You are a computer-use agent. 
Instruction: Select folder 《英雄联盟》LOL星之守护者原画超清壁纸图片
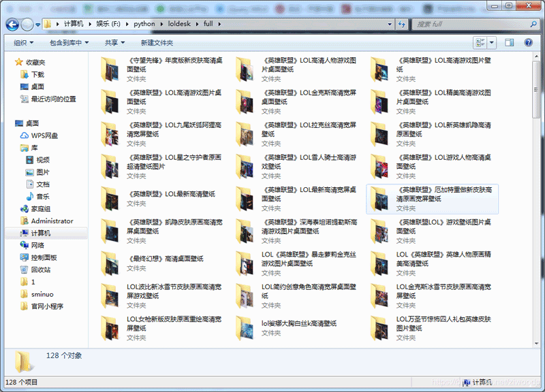point(162,166)
